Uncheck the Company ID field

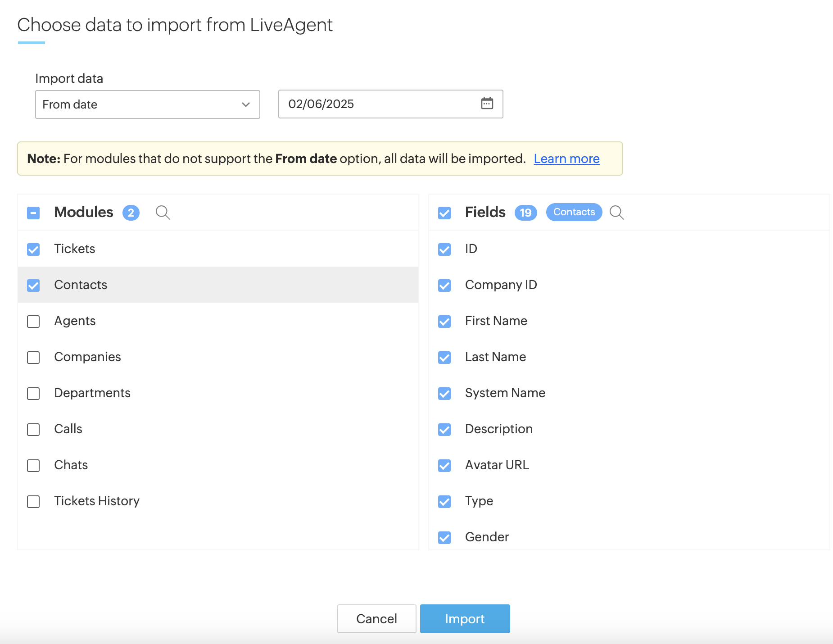click(444, 285)
